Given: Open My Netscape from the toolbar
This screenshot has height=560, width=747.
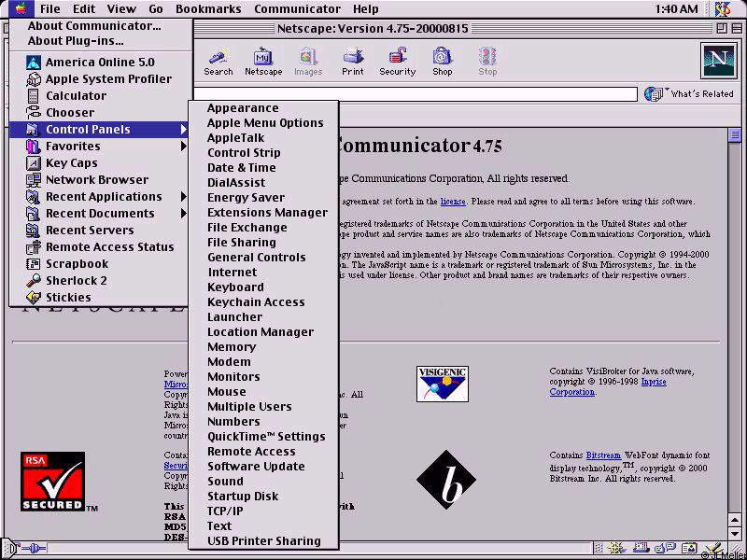Looking at the screenshot, I should click(263, 62).
